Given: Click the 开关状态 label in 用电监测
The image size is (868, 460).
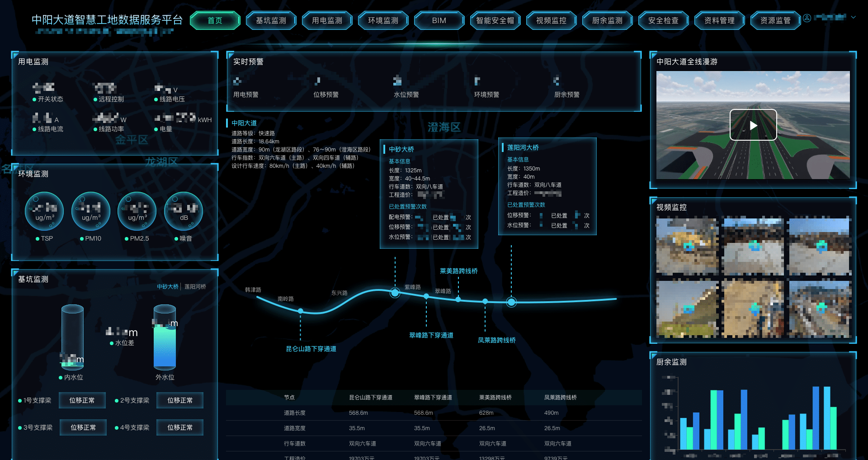Looking at the screenshot, I should click(51, 99).
